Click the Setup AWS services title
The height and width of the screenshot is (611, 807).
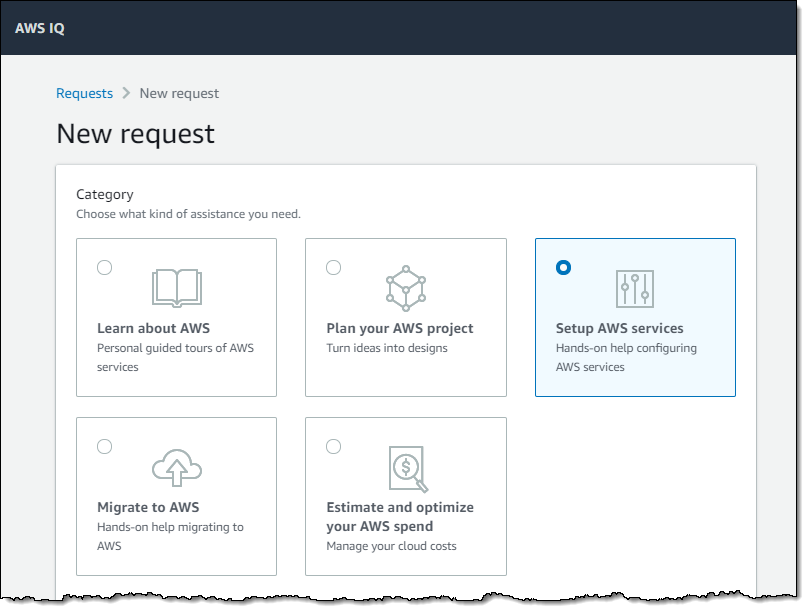pyautogui.click(x=620, y=328)
